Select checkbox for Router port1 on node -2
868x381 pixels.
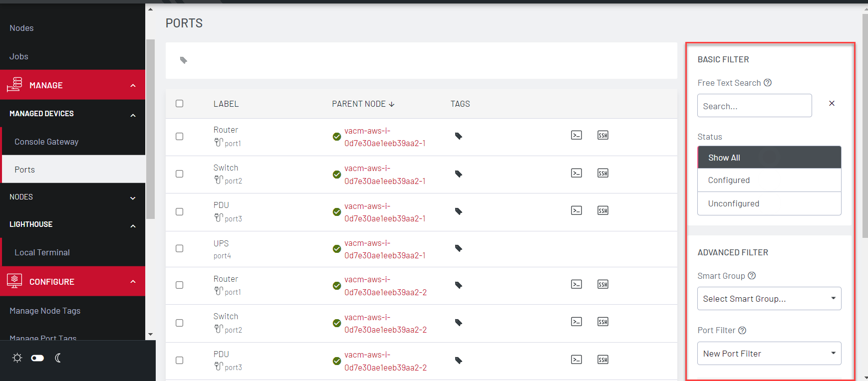[x=179, y=285]
